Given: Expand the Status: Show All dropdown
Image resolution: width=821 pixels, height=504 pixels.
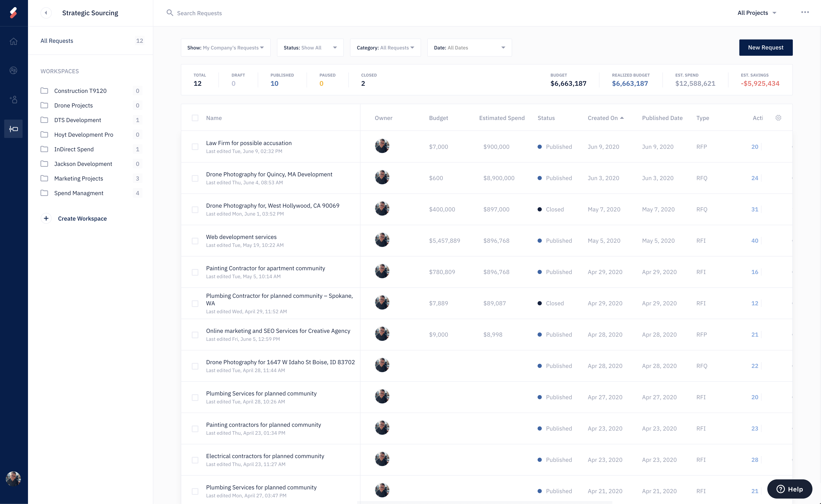Looking at the screenshot, I should [310, 48].
